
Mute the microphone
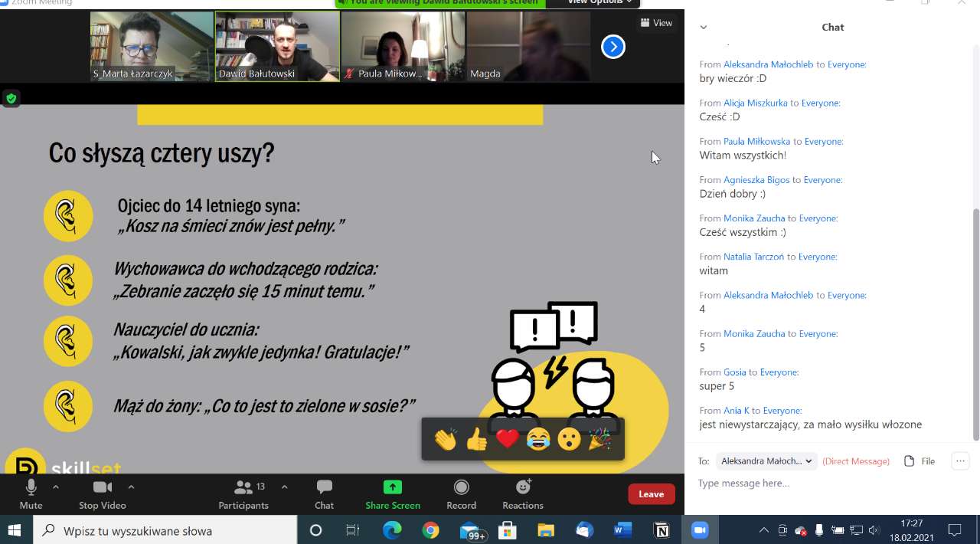31,493
